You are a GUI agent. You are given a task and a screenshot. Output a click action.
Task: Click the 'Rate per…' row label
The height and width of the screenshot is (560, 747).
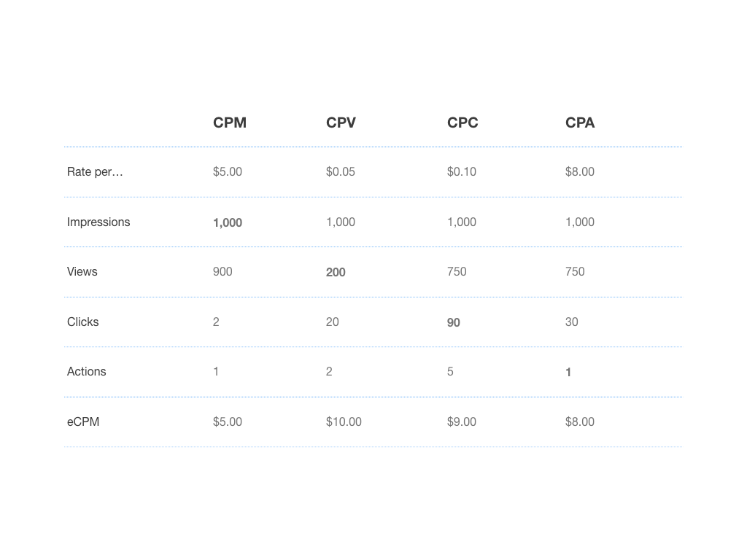(x=95, y=172)
